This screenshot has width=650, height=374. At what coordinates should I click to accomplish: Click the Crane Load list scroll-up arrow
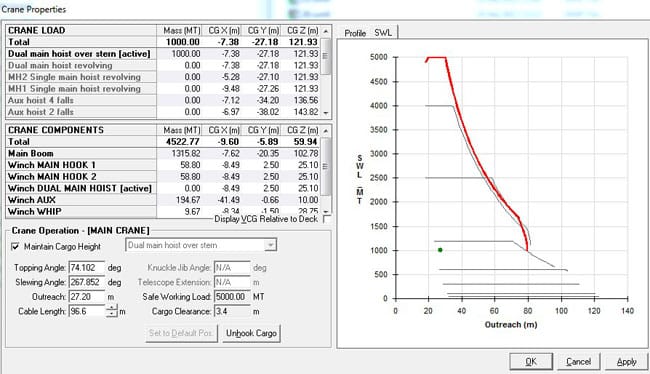click(326, 31)
